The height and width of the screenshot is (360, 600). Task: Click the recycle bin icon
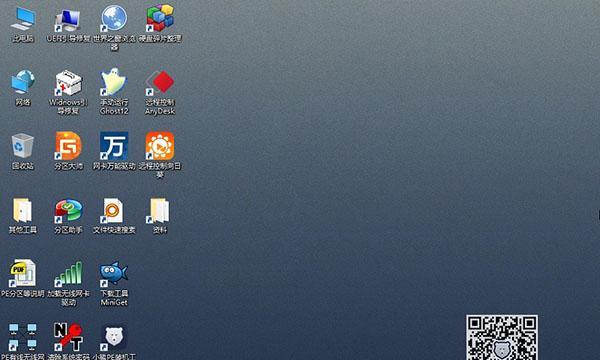coord(23,145)
